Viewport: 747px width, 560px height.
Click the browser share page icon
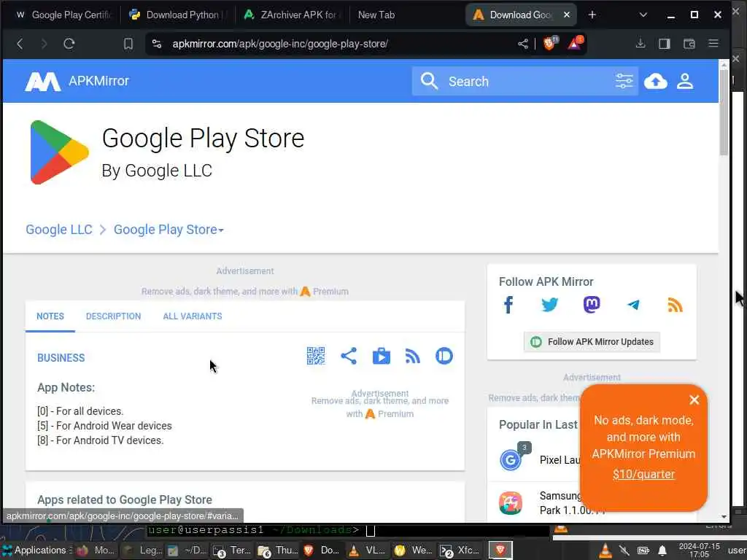(x=522, y=44)
